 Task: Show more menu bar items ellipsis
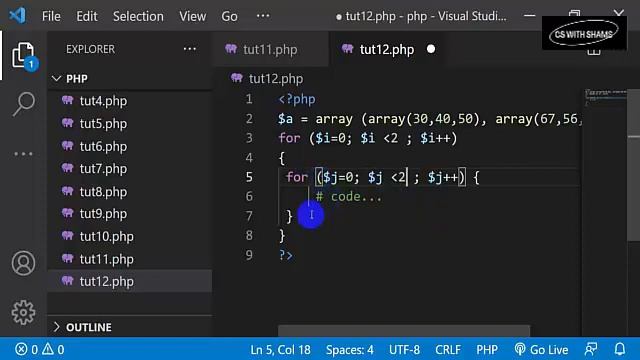coord(263,16)
